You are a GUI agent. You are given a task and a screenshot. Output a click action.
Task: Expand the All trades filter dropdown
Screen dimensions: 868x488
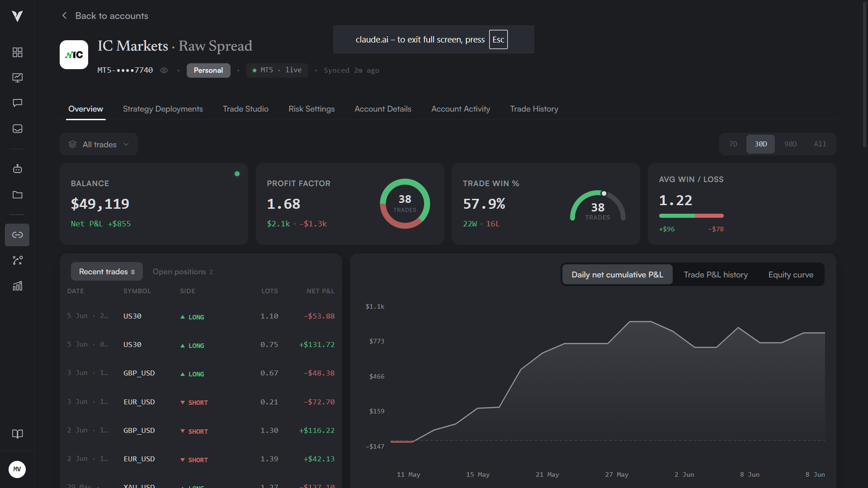point(99,145)
